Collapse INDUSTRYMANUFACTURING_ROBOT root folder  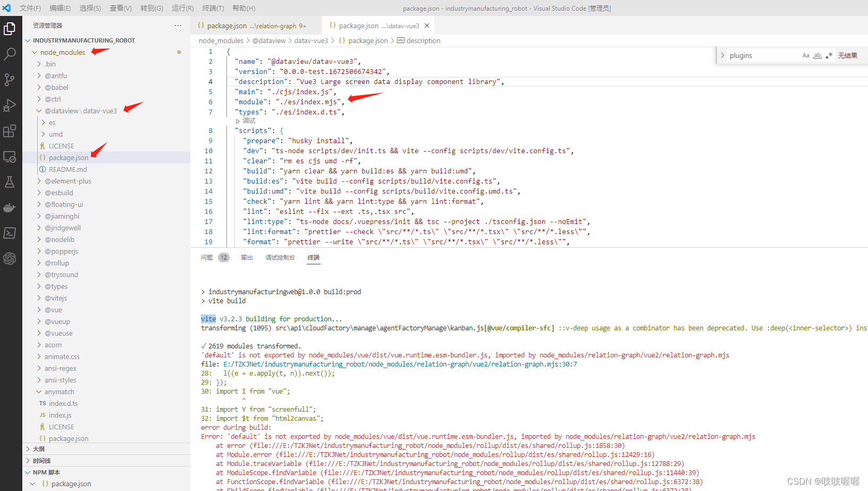pyautogui.click(x=84, y=40)
